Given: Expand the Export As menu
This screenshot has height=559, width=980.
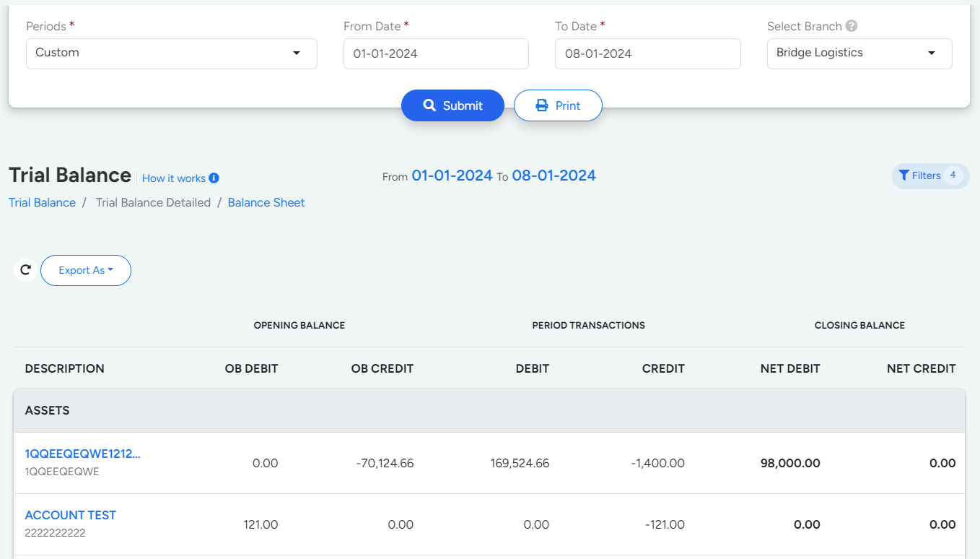Looking at the screenshot, I should 86,270.
